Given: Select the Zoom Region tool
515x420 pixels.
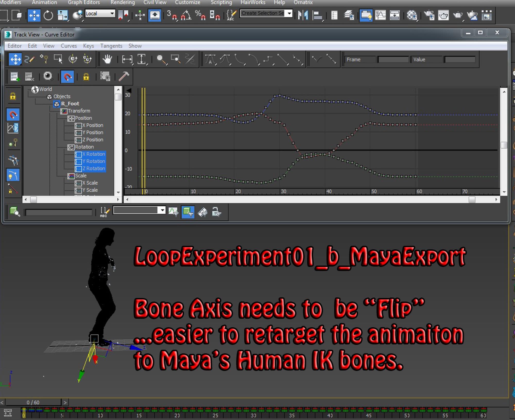Looking at the screenshot, I should pos(176,59).
